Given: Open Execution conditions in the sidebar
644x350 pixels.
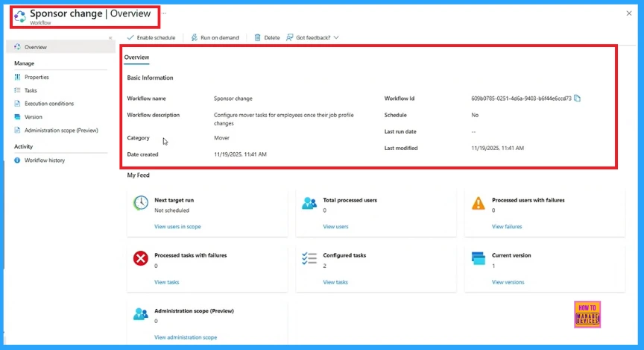Looking at the screenshot, I should tap(49, 104).
